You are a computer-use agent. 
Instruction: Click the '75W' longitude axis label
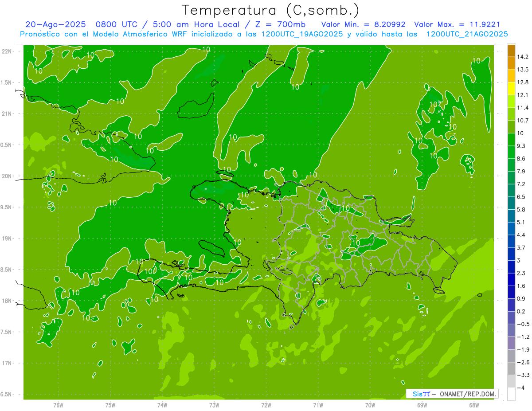click(110, 405)
